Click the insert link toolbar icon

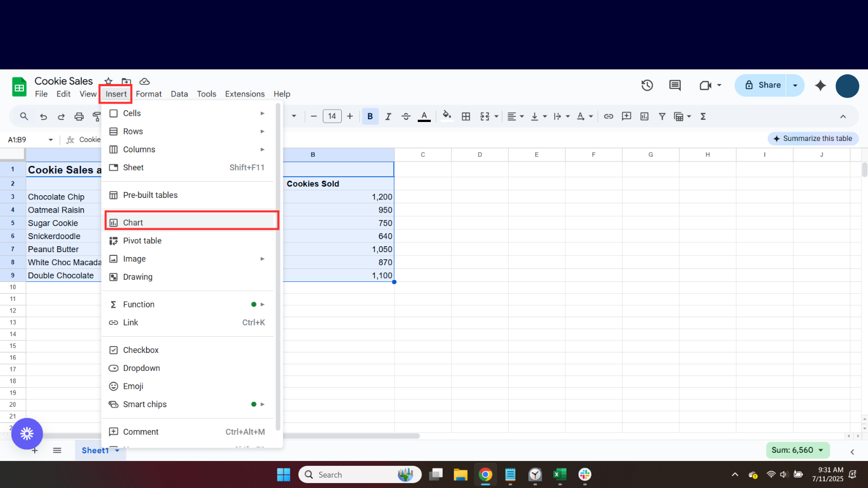pos(609,117)
